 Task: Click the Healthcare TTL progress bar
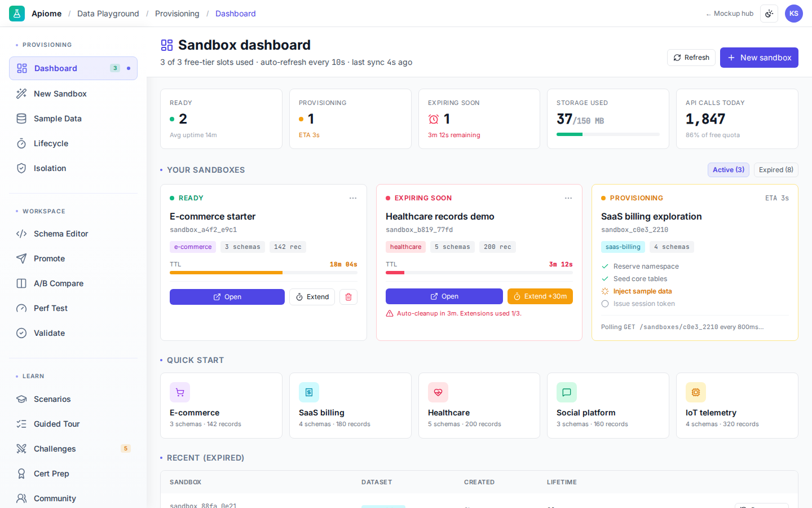[x=479, y=273]
